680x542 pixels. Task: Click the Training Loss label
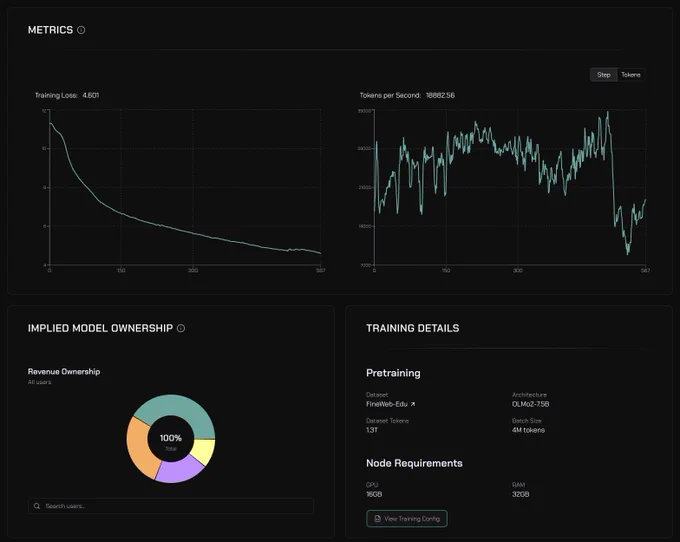coord(56,95)
